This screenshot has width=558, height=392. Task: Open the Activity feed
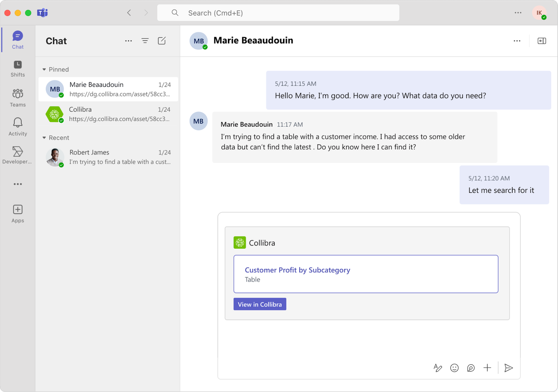click(17, 124)
